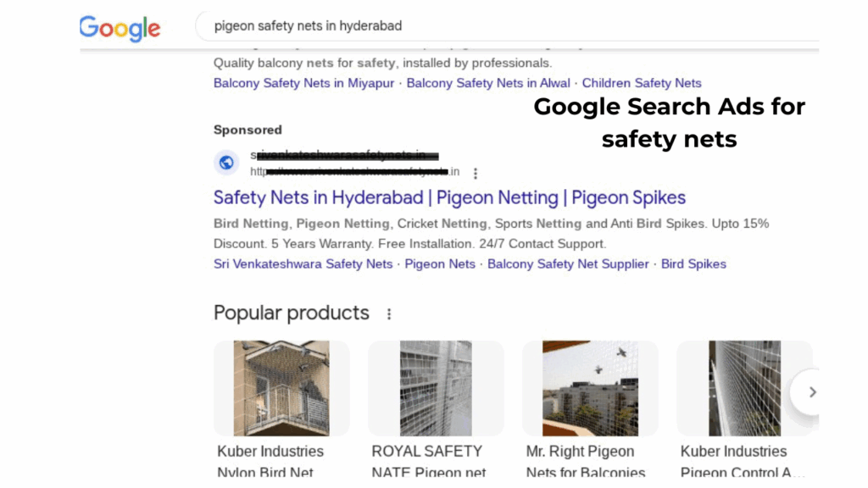Open the Popular products three-dot options
The image size is (868, 488).
coord(389,314)
